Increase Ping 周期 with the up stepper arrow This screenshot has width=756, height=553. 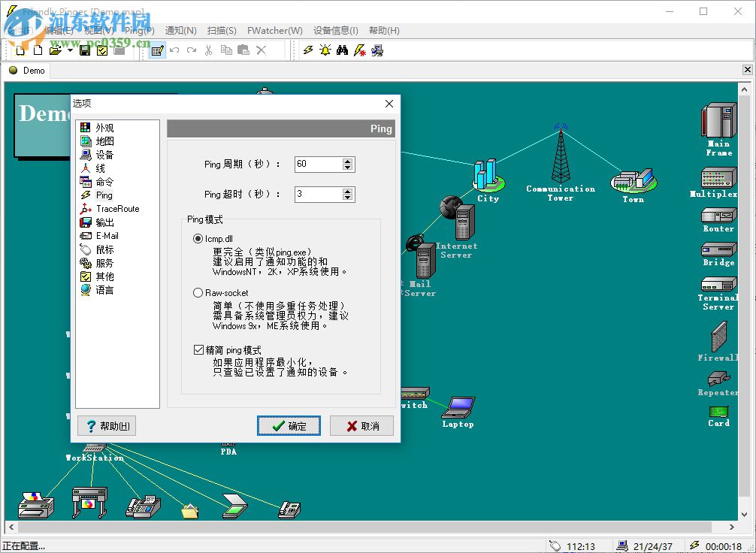(348, 161)
